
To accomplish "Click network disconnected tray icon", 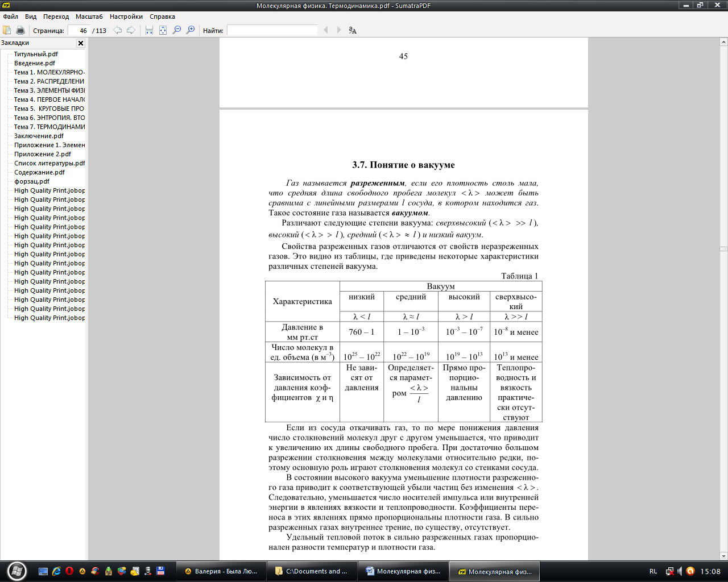I will click(669, 571).
